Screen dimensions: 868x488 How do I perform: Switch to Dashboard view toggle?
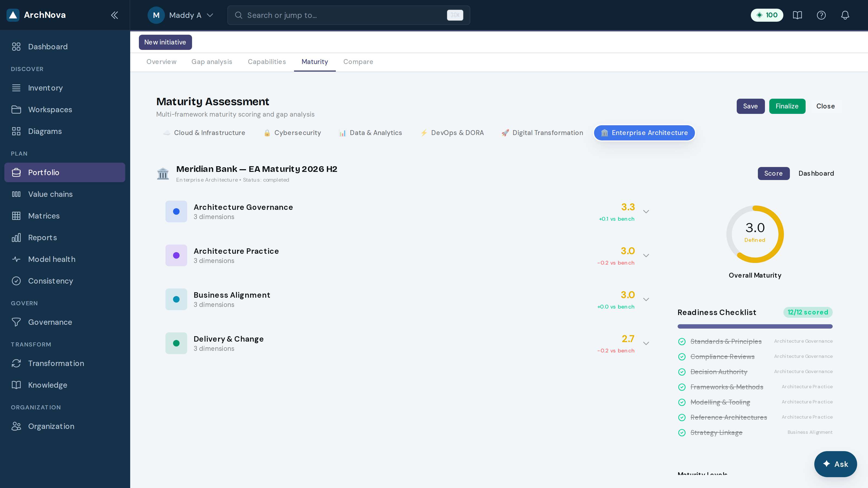coord(816,174)
